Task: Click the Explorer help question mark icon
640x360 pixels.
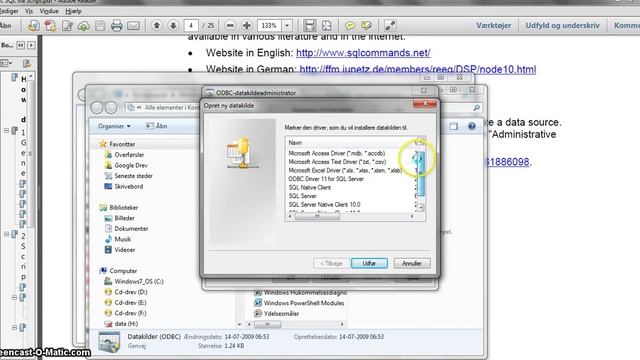Action: click(471, 126)
